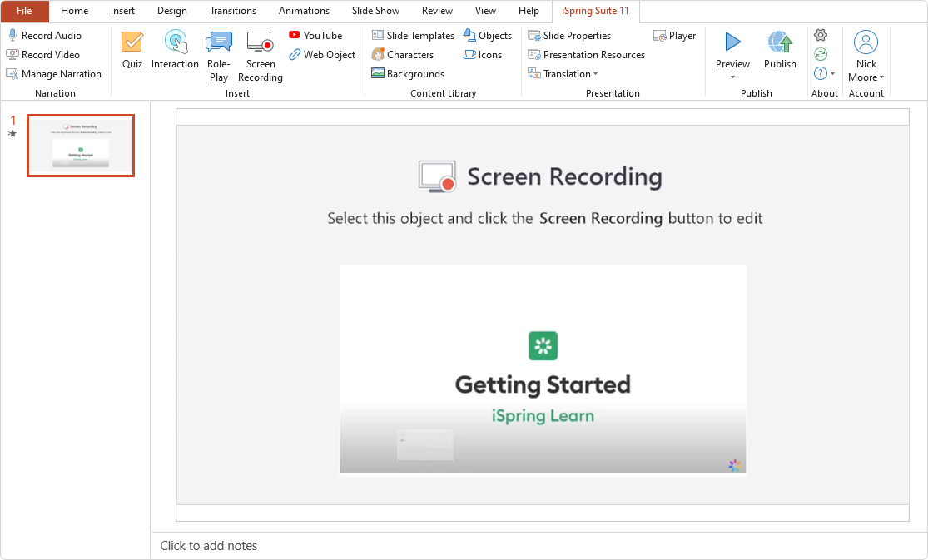Switch to the Home tab
The image size is (928, 560).
click(x=75, y=11)
